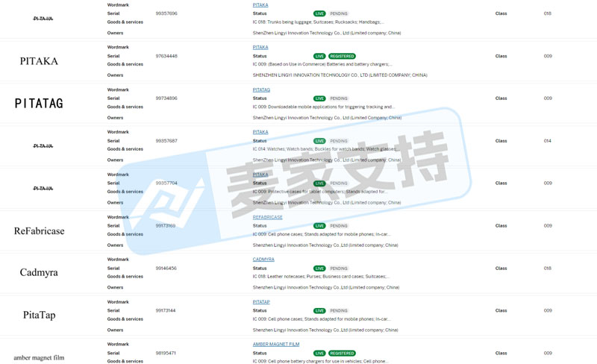This screenshot has height=364, width=597.
Task: Click the LIVE badge in the REFABRICASE row
Action: (x=319, y=226)
